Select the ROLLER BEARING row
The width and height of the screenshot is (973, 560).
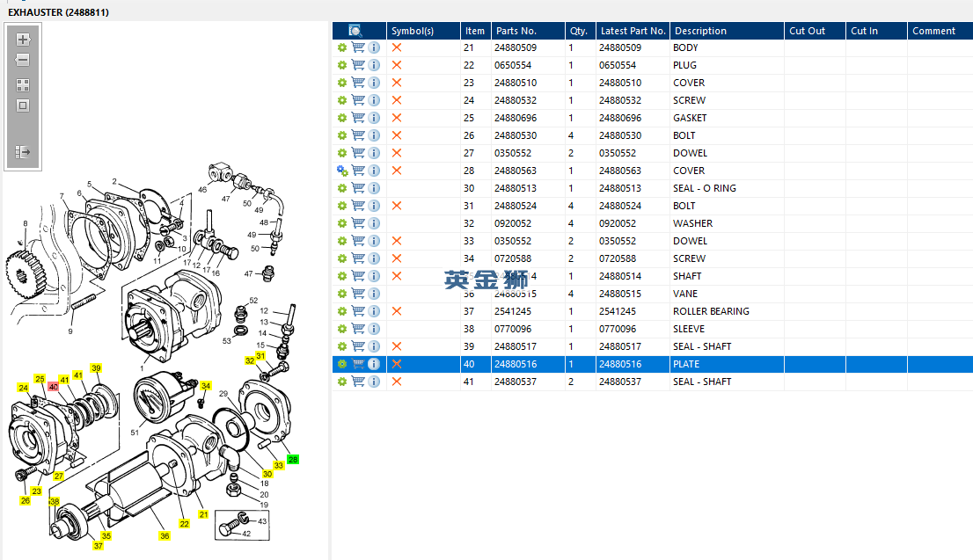click(x=711, y=311)
